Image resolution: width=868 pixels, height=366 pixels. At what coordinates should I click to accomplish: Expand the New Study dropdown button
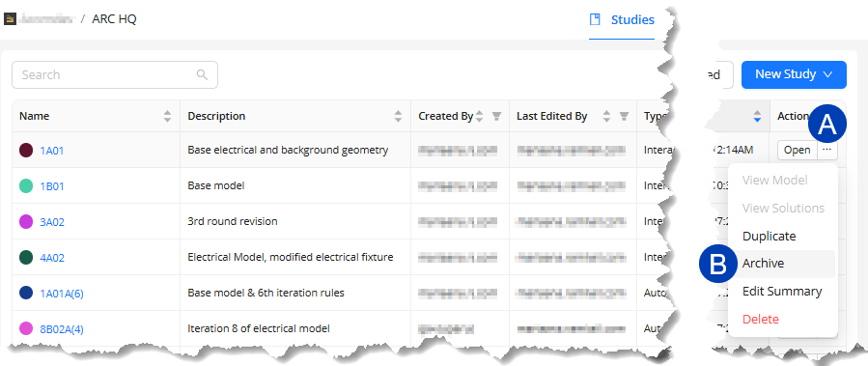pyautogui.click(x=794, y=74)
